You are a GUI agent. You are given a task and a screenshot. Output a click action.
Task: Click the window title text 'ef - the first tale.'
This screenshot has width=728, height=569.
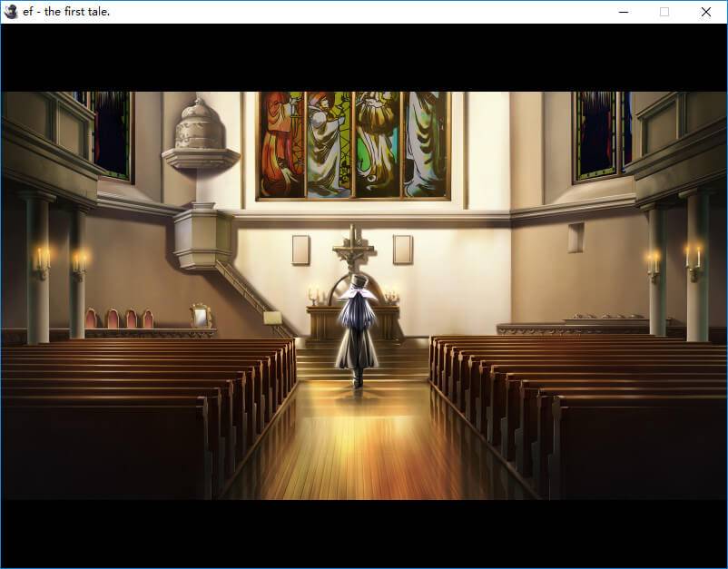tap(66, 12)
